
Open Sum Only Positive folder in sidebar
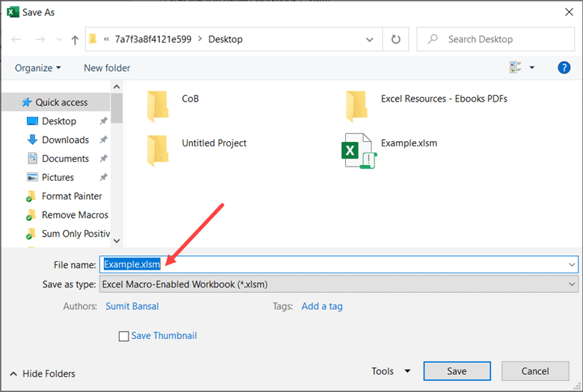(75, 234)
